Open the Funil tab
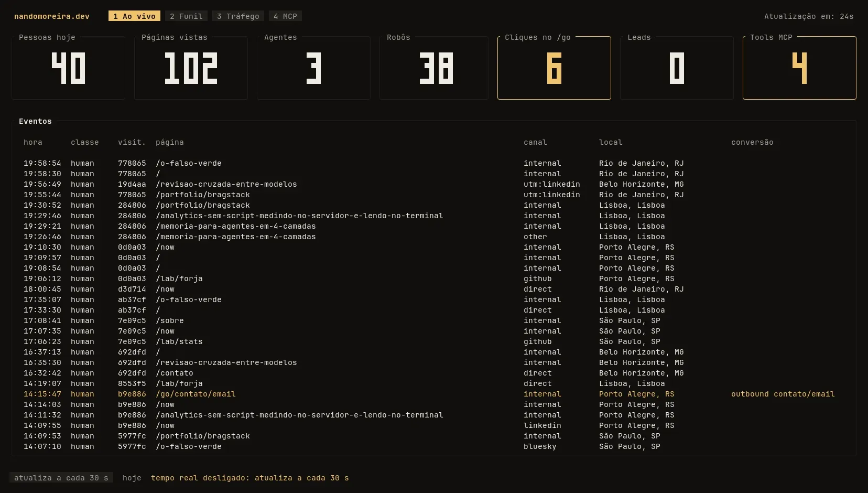Screen dimensions: 868x493 [x=186, y=16]
